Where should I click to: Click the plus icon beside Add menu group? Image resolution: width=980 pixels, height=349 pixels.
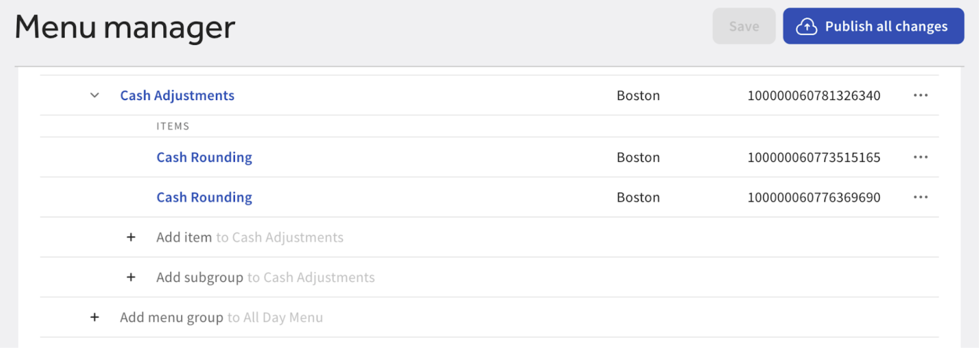tap(95, 318)
